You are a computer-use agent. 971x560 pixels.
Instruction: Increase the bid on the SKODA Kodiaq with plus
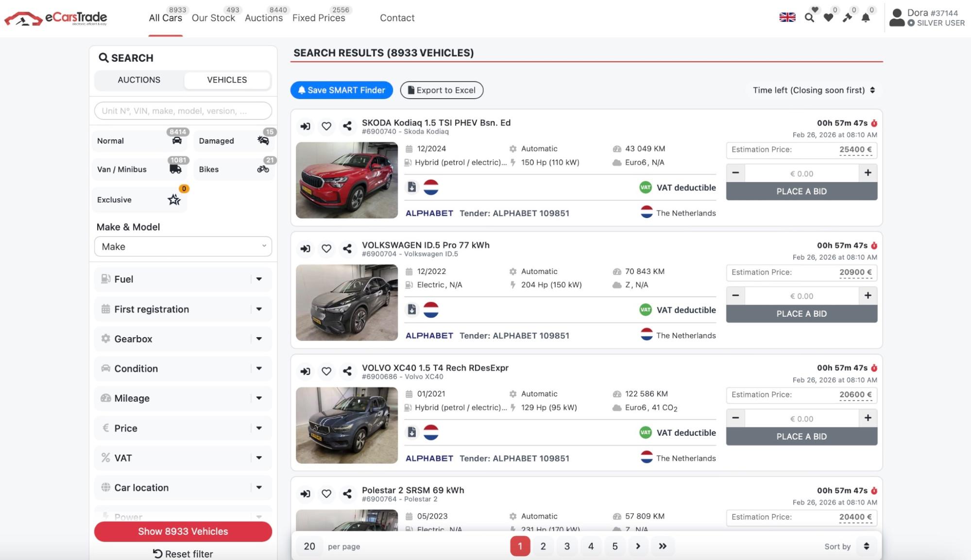[868, 173]
